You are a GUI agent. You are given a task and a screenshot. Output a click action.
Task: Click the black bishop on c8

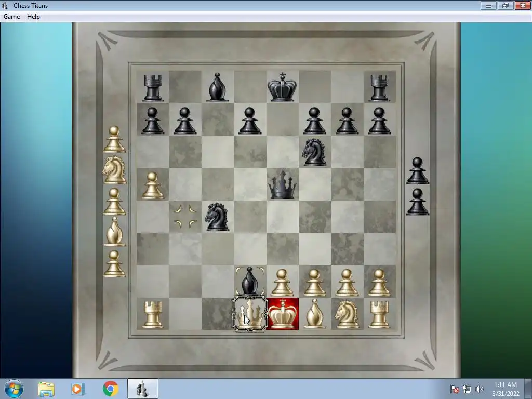click(x=217, y=87)
